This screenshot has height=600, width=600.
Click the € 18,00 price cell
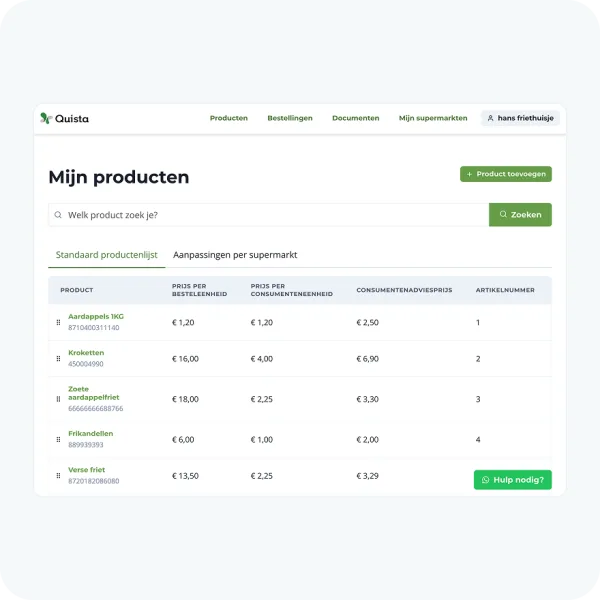[x=185, y=399]
